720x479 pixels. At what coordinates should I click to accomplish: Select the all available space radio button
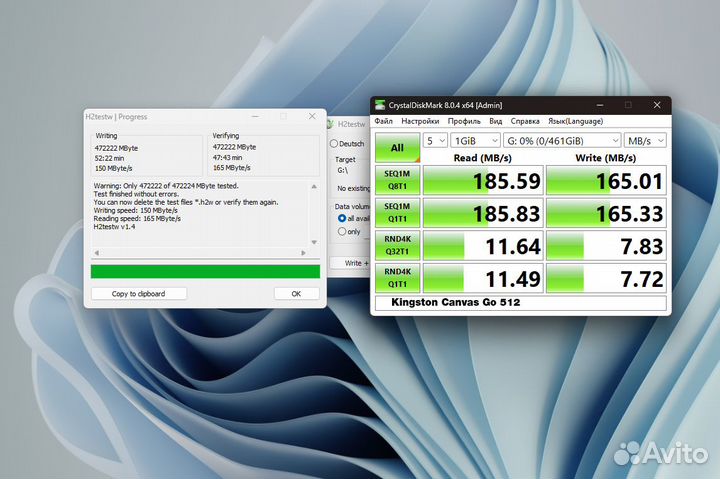point(342,219)
